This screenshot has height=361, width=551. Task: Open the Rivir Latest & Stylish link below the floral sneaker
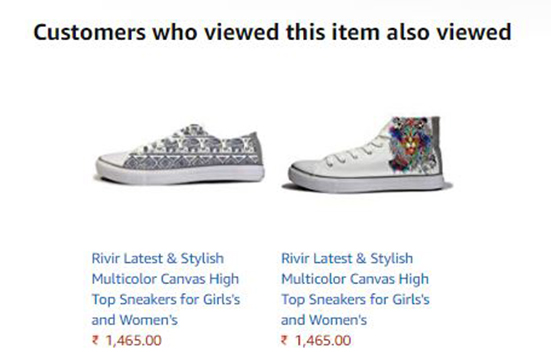pos(347,259)
